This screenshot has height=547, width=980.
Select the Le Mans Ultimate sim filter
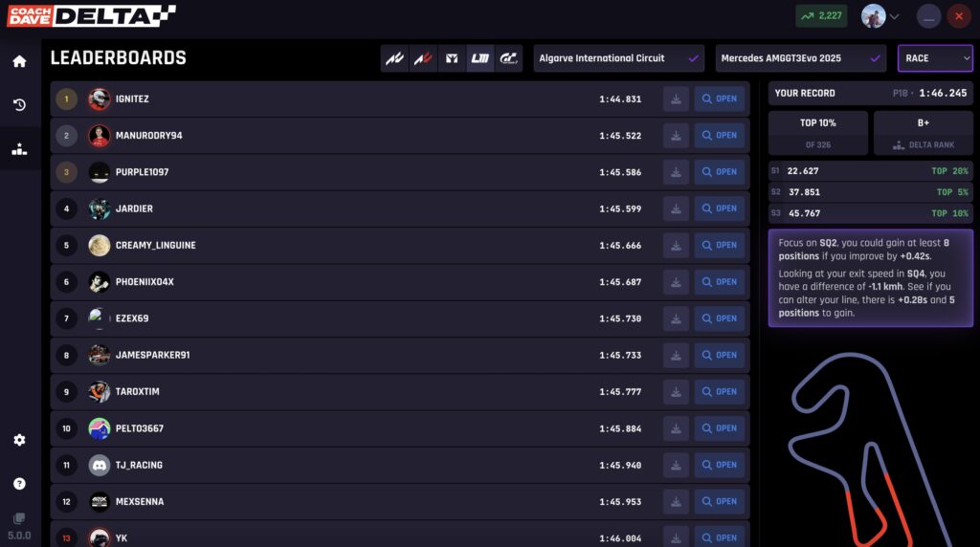[x=479, y=58]
